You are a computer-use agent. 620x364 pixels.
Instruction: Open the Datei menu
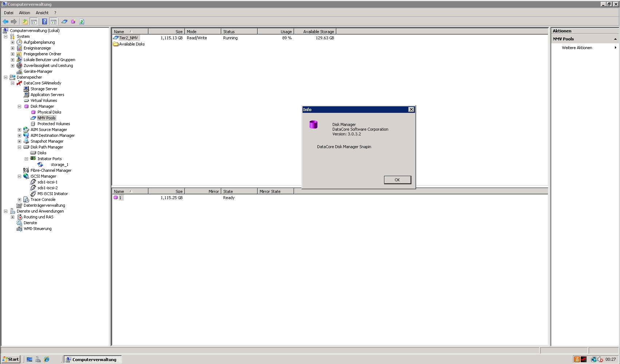[x=9, y=13]
